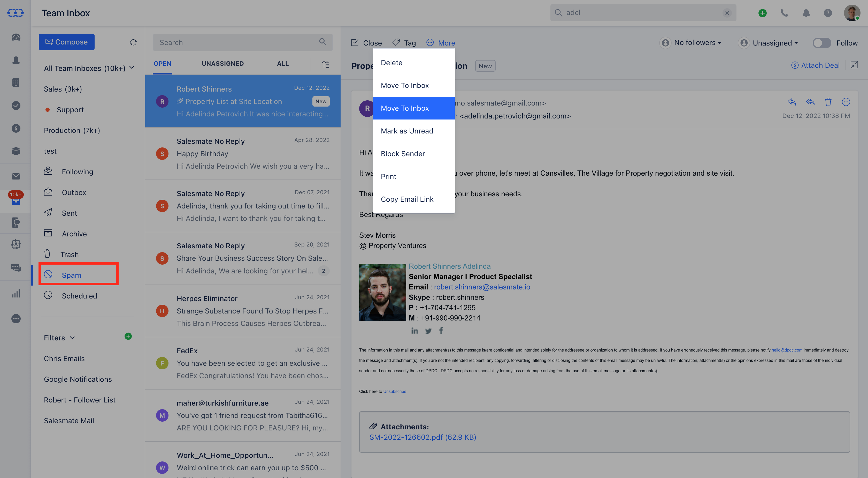
Task: Open the Herpes Eliminator conversation
Action: tap(243, 311)
